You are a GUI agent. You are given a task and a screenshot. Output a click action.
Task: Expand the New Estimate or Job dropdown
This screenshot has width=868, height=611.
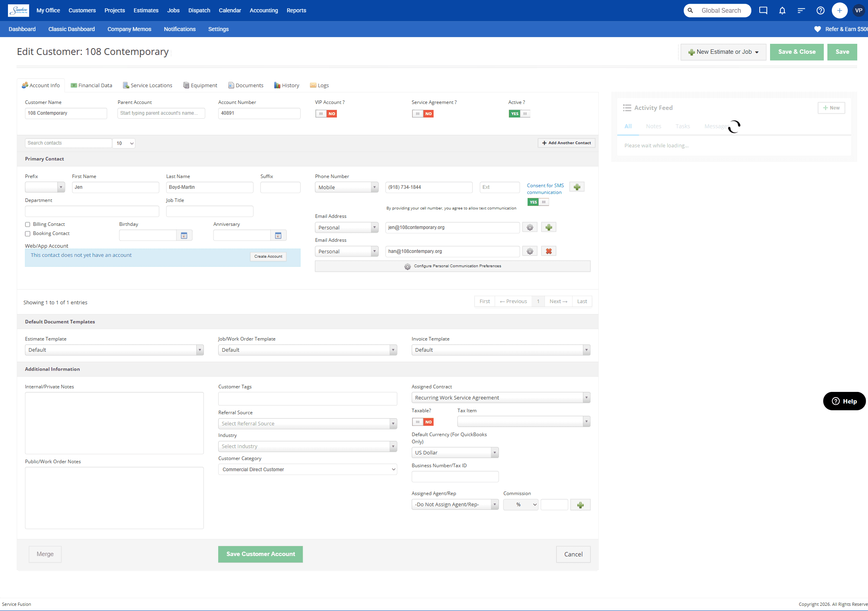click(723, 52)
